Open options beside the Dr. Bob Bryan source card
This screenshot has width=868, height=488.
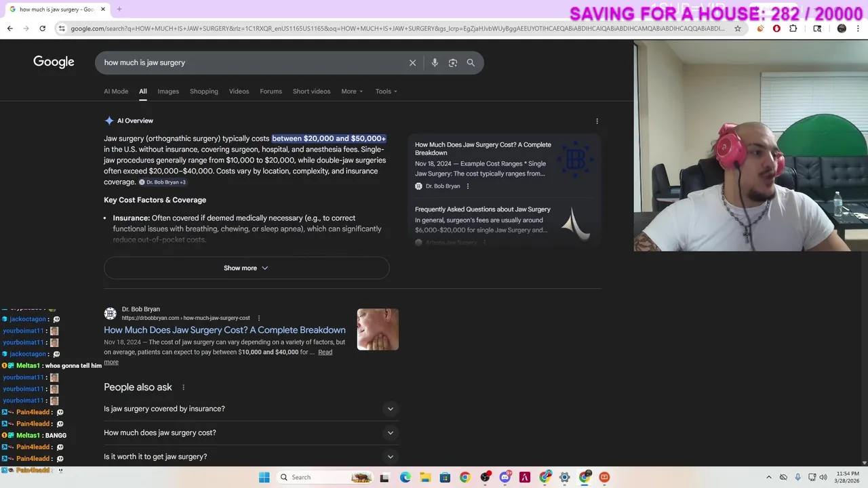[x=467, y=186]
